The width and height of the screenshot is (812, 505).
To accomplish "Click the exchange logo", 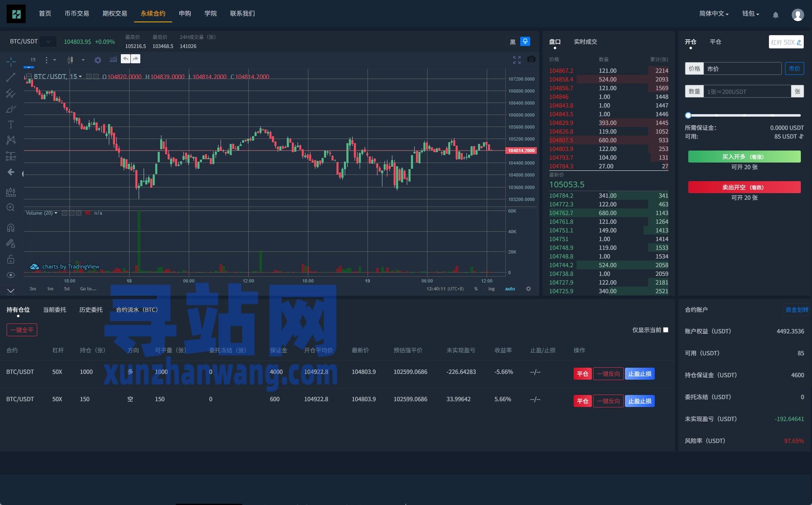I will pos(16,14).
